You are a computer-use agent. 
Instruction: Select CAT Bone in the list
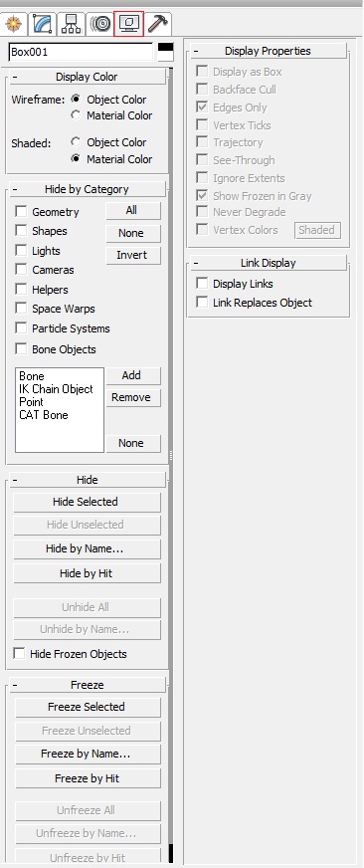[x=44, y=415]
